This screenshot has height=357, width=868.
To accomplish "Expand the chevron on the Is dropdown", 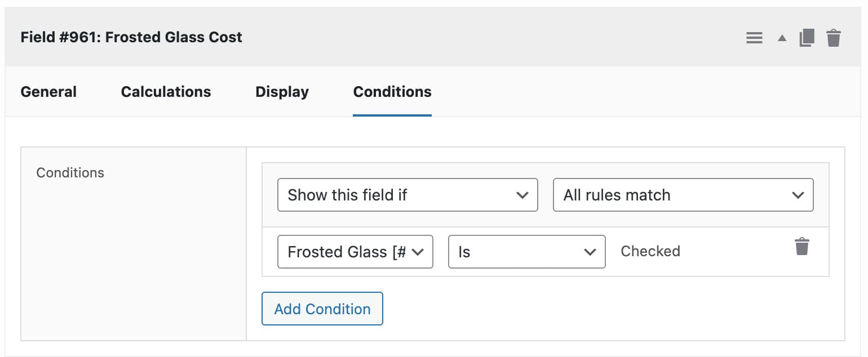I will pyautogui.click(x=591, y=252).
